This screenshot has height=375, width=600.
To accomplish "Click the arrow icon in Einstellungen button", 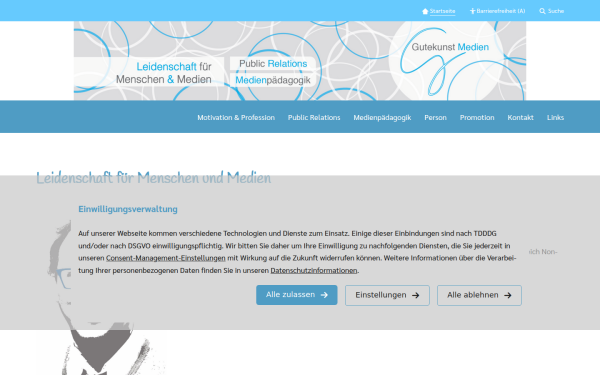I will (416, 295).
